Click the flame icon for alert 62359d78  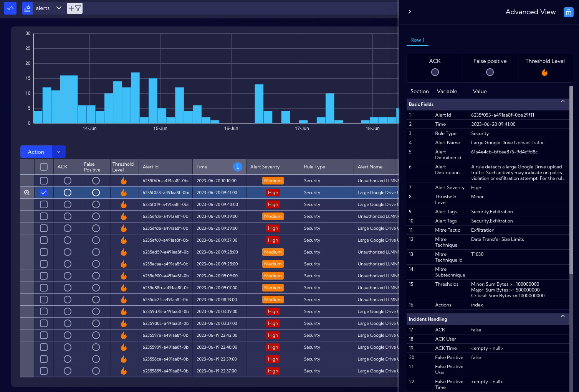[124, 311]
